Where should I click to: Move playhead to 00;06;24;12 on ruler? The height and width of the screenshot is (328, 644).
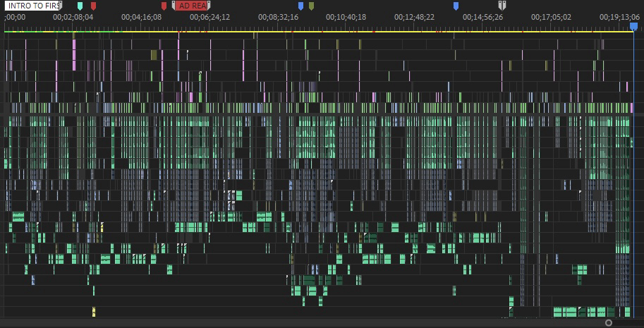[209, 17]
